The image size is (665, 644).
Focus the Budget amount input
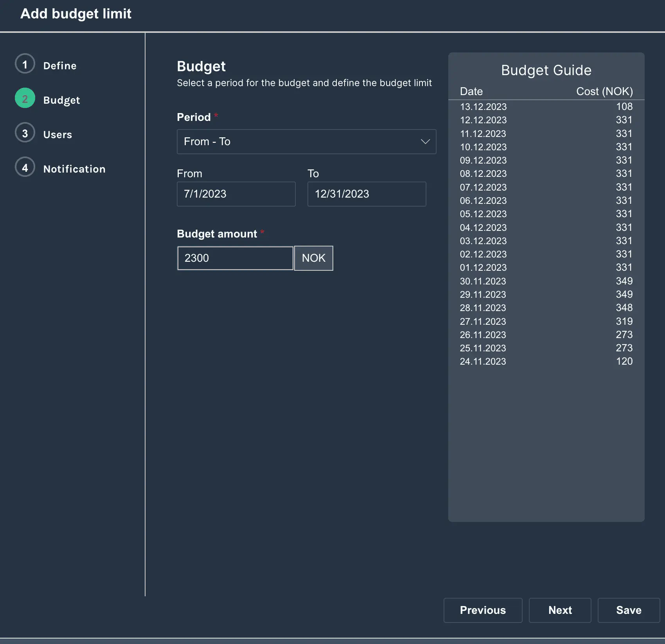click(x=235, y=258)
